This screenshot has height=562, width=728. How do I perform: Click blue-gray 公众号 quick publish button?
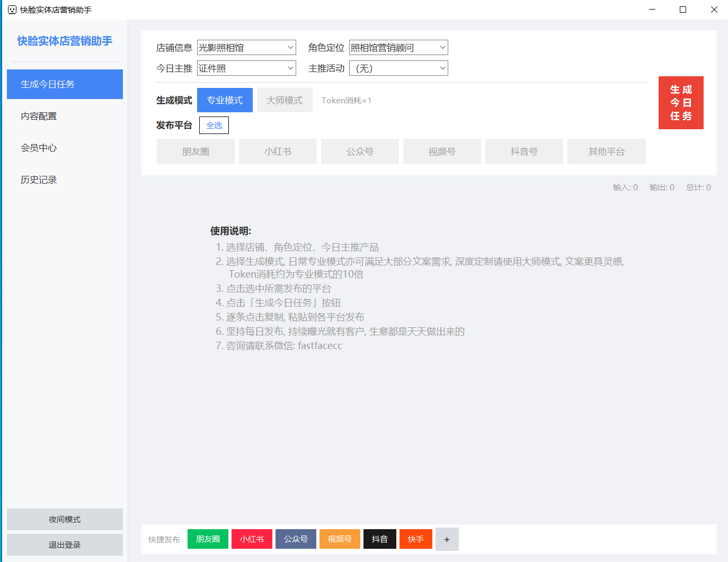tap(296, 539)
